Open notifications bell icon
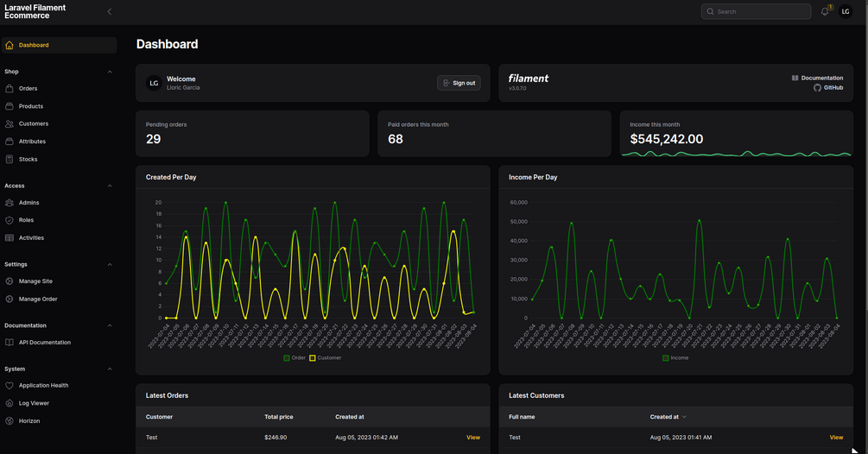 point(825,11)
